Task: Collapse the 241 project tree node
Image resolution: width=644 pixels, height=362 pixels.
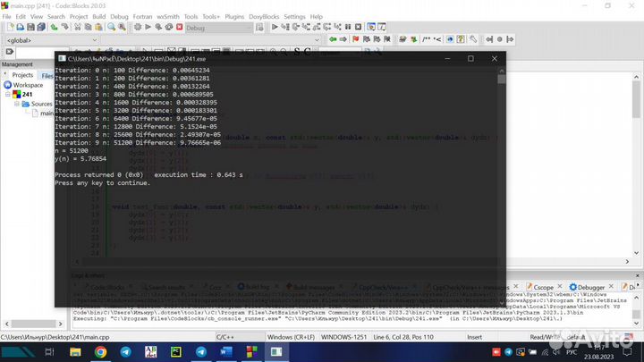Action: point(5,95)
